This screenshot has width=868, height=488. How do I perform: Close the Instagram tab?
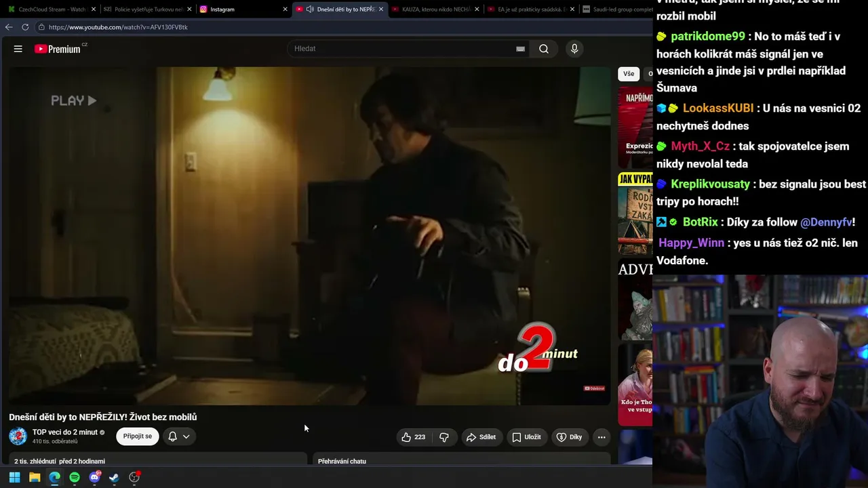(285, 9)
